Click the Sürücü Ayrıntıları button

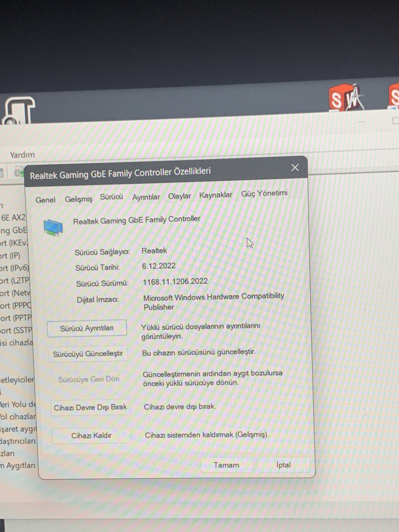[x=87, y=328]
